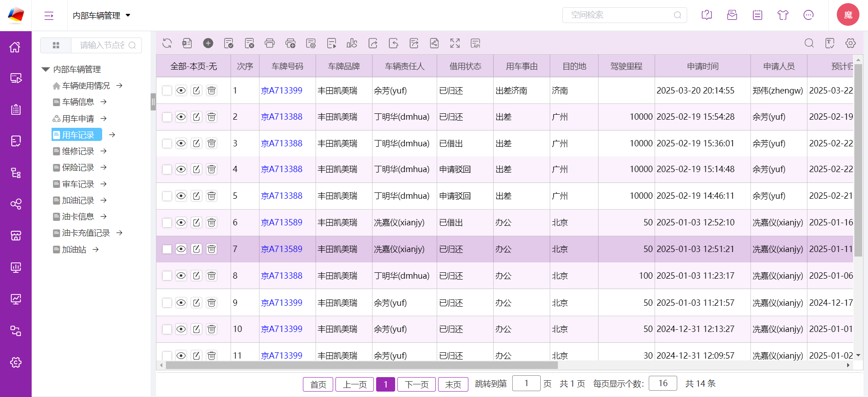Select checkbox for row 4
868x397 pixels.
(167, 169)
